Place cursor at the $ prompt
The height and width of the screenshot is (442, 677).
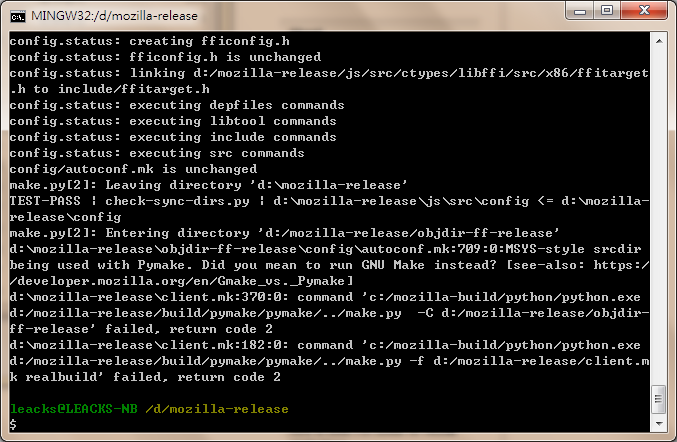coord(13,425)
